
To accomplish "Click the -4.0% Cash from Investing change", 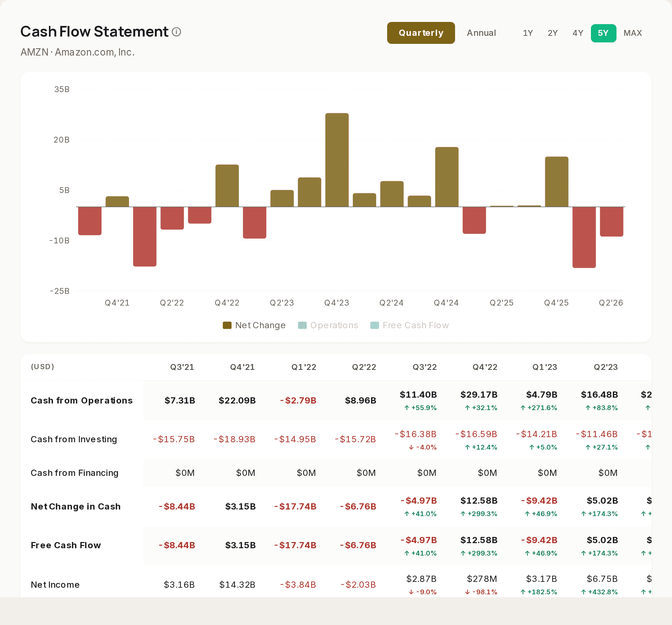I will pyautogui.click(x=423, y=447).
